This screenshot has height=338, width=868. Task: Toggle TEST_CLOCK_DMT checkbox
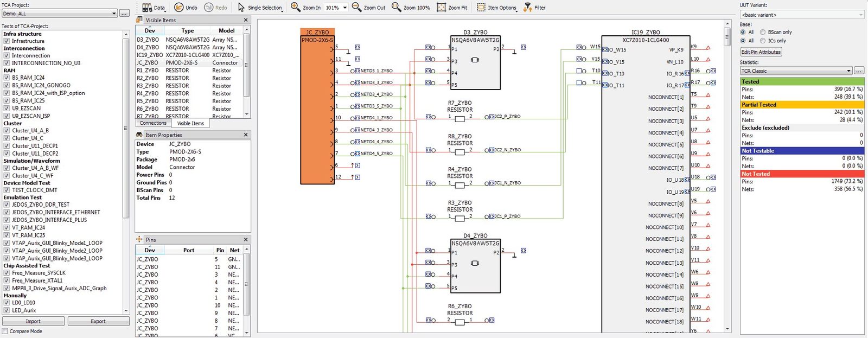pos(7,190)
